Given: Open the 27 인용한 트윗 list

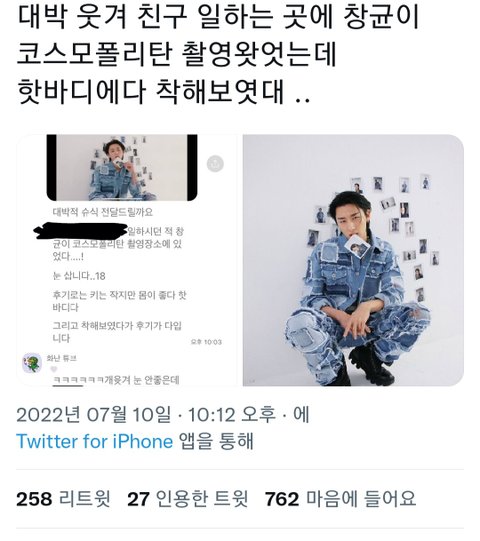Looking at the screenshot, I should 188,499.
